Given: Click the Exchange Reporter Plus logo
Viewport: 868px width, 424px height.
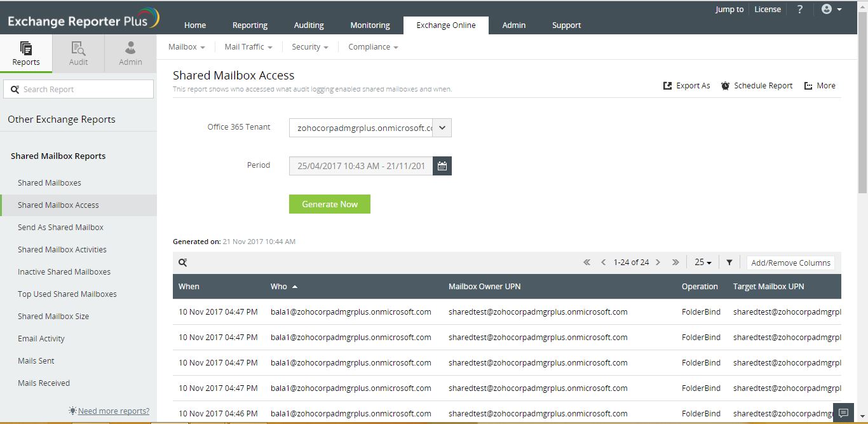Looking at the screenshot, I should [x=83, y=19].
